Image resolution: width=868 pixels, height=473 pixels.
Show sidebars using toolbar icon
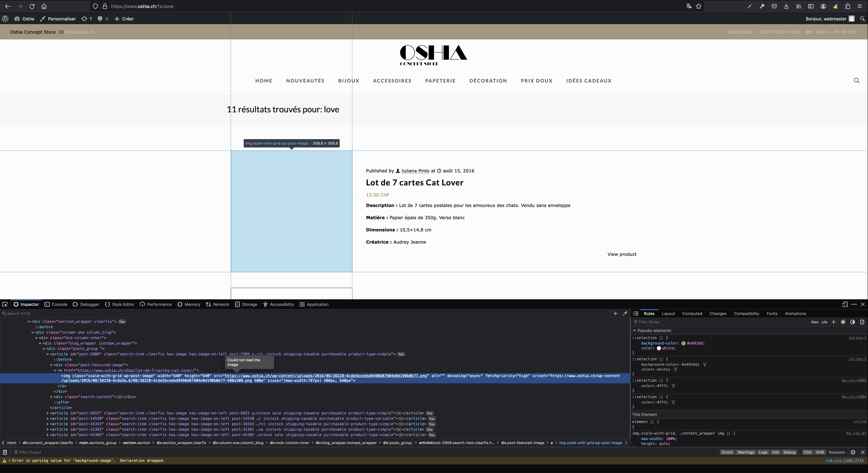tap(811, 6)
